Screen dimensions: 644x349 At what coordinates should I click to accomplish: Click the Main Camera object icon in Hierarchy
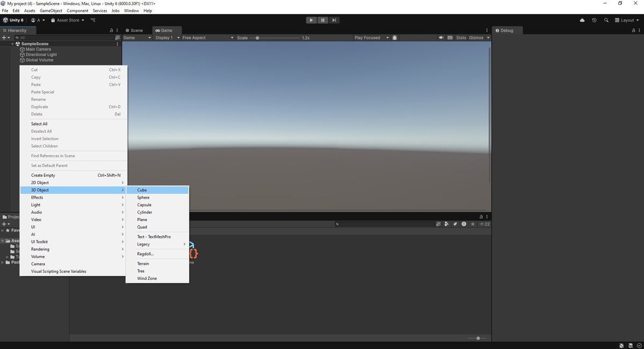22,49
